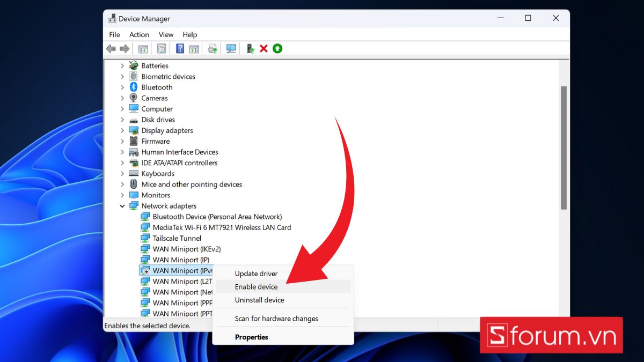Click the red X uninstall device toolbar icon
The height and width of the screenshot is (362, 644).
coord(264,49)
